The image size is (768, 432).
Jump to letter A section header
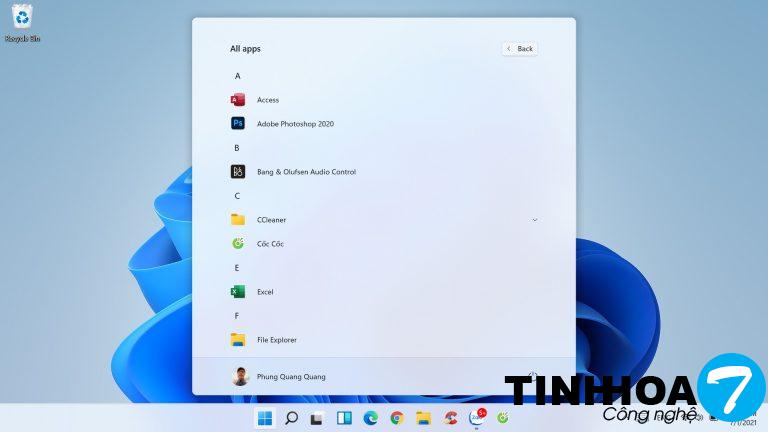[x=238, y=76]
